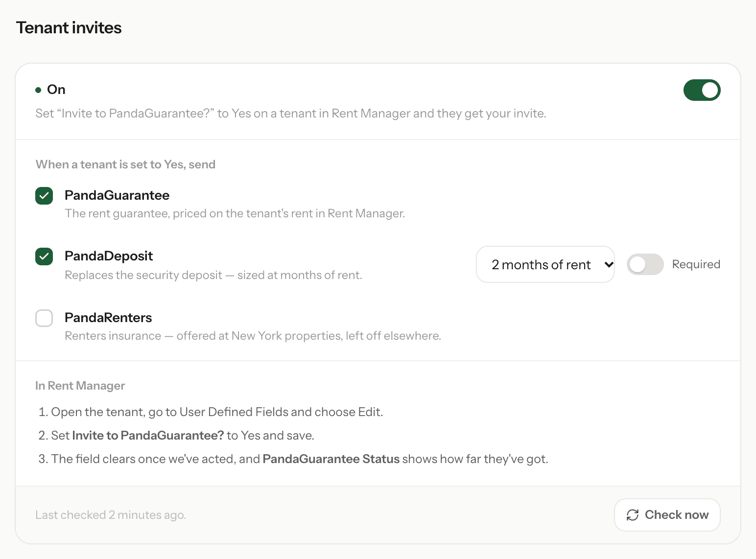756x559 pixels.
Task: Select the PandaRenters product title
Action: pyautogui.click(x=108, y=318)
